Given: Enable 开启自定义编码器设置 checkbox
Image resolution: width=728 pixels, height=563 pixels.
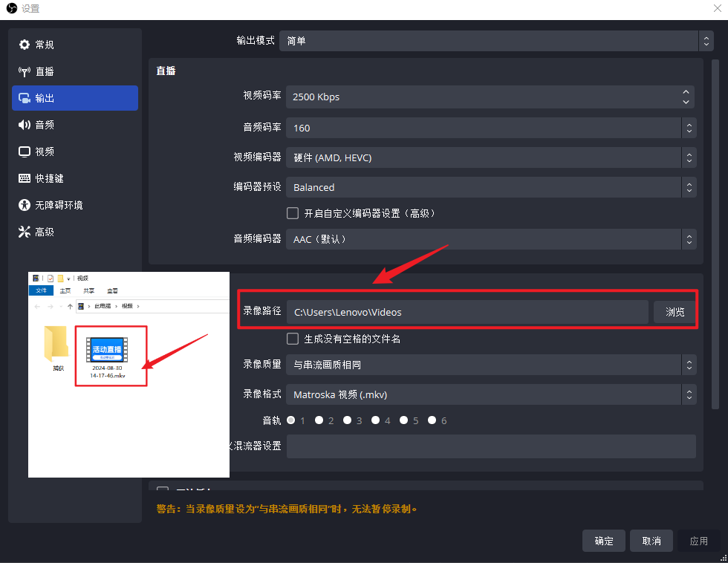Looking at the screenshot, I should click(x=293, y=213).
